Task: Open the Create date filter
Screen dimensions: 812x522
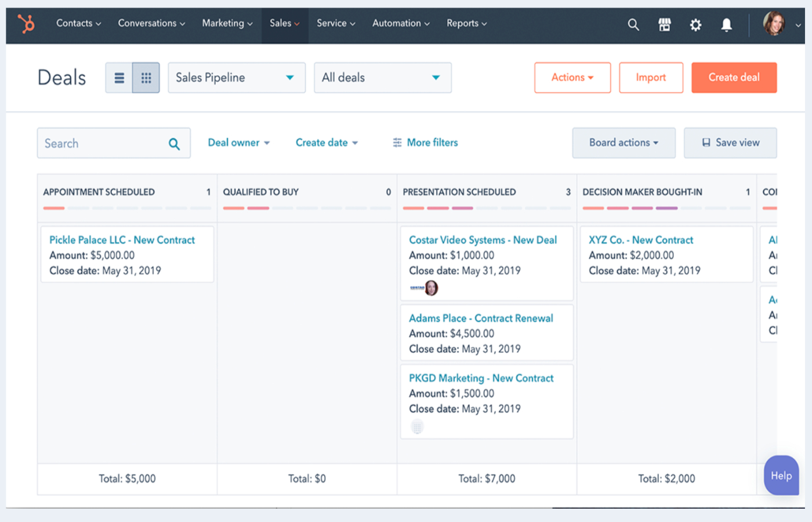Action: [x=327, y=143]
